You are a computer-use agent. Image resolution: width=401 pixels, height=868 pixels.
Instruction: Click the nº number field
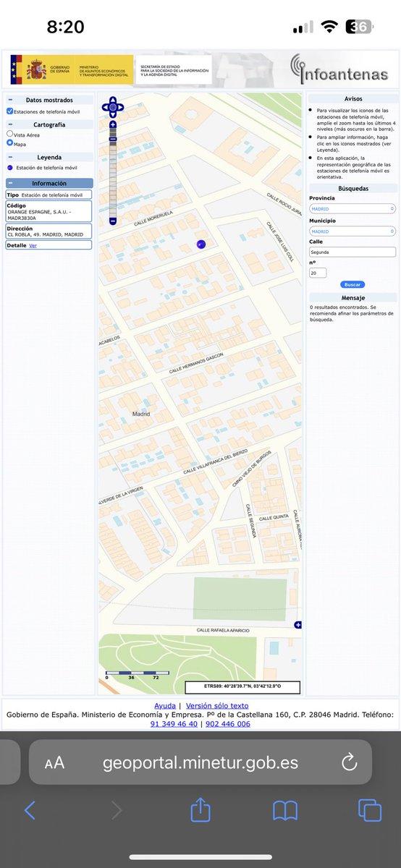point(318,273)
